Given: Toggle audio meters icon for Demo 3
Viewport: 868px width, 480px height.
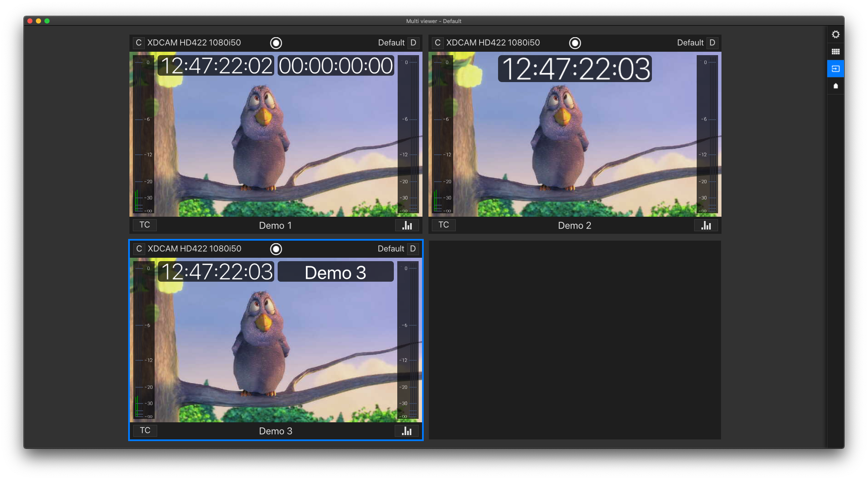Looking at the screenshot, I should coord(407,431).
